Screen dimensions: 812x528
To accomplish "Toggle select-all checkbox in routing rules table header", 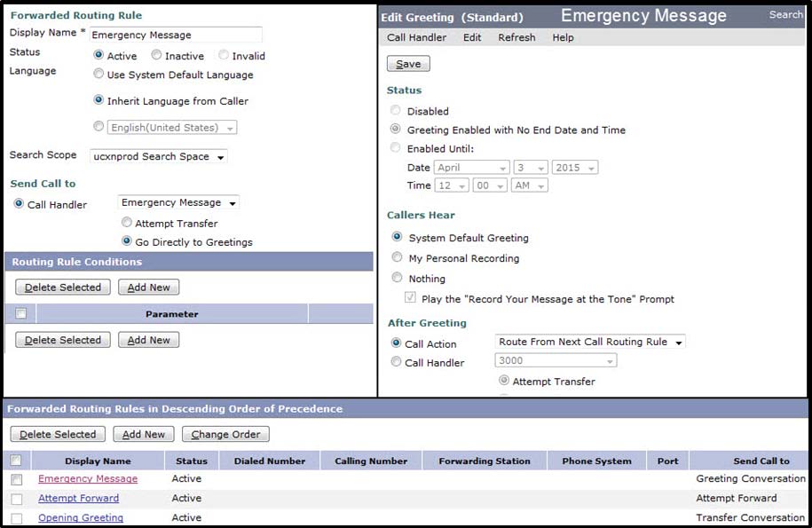I will pos(16,461).
